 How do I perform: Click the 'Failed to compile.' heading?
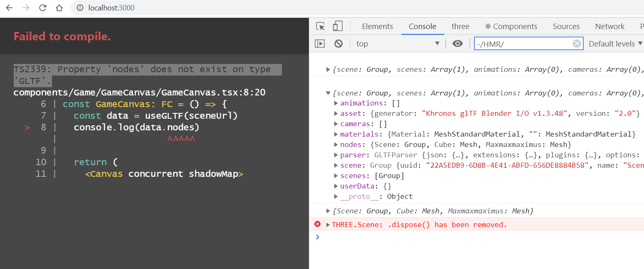point(62,37)
